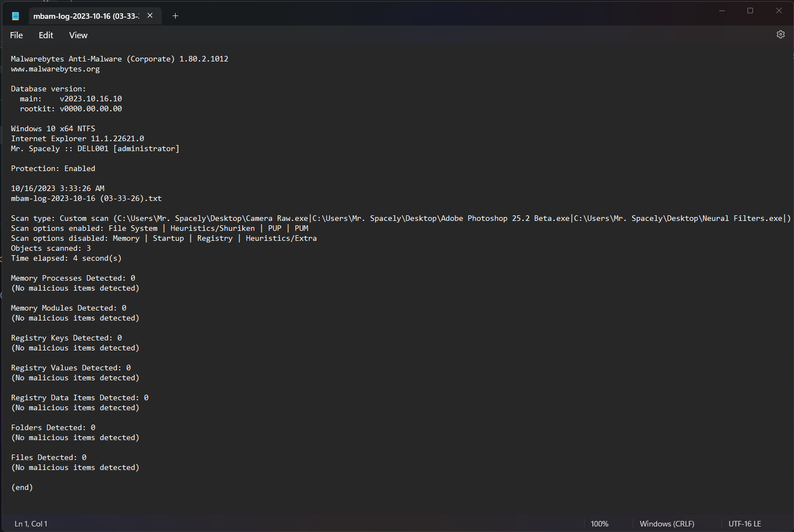
Task: Open the Edit menu
Action: point(46,35)
